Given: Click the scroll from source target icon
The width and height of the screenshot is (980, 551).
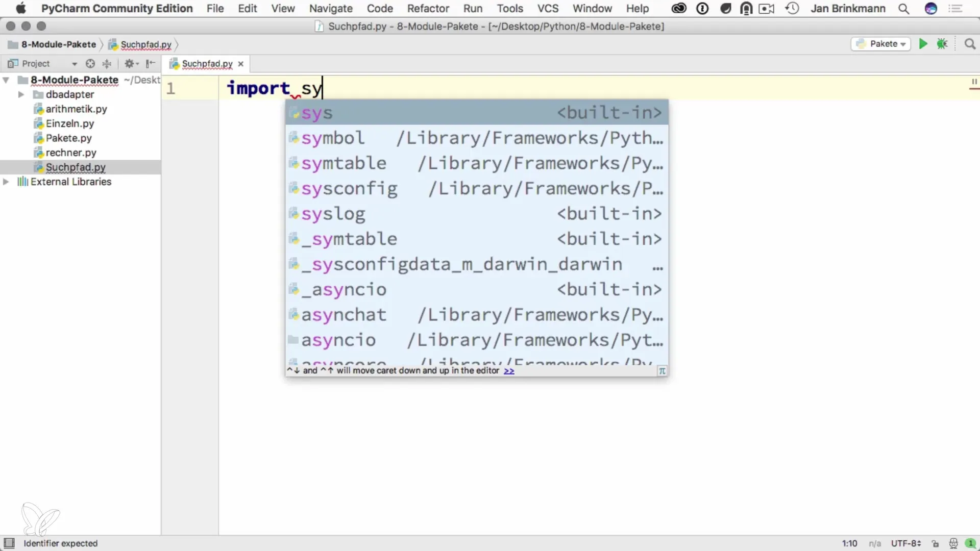Looking at the screenshot, I should (90, 64).
